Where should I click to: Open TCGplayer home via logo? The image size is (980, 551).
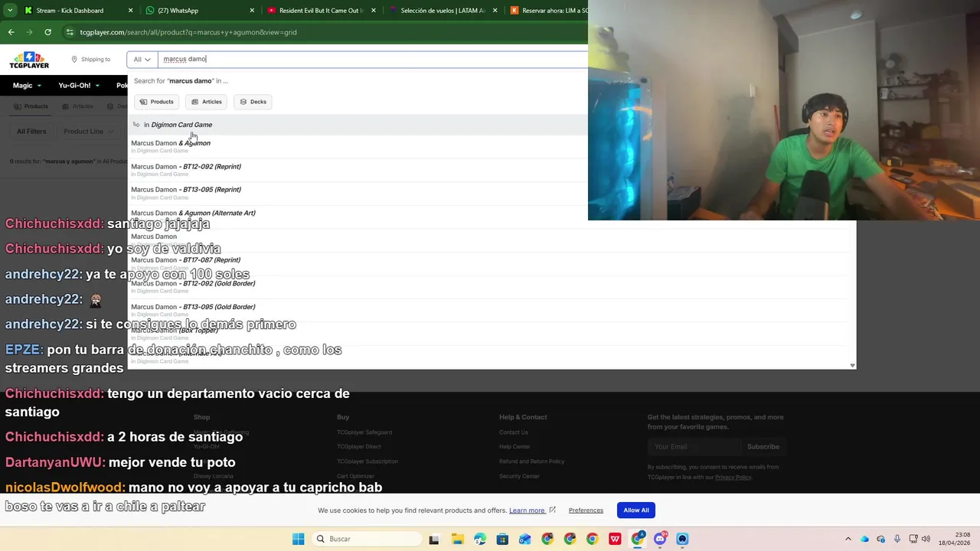pos(29,60)
